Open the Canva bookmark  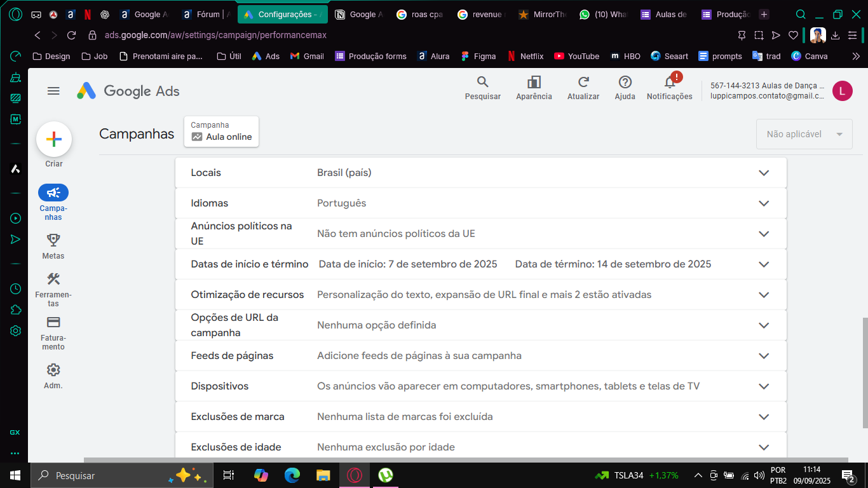pos(809,56)
